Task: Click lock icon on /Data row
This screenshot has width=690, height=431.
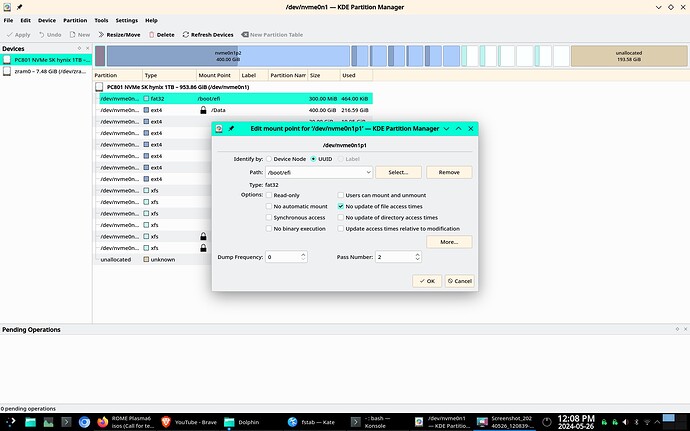Action: click(x=203, y=110)
